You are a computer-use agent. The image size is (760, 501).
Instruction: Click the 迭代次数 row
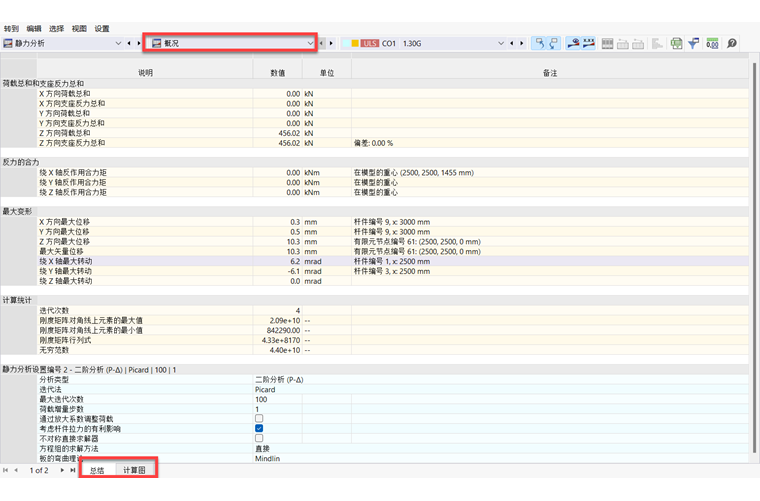[x=393, y=311]
